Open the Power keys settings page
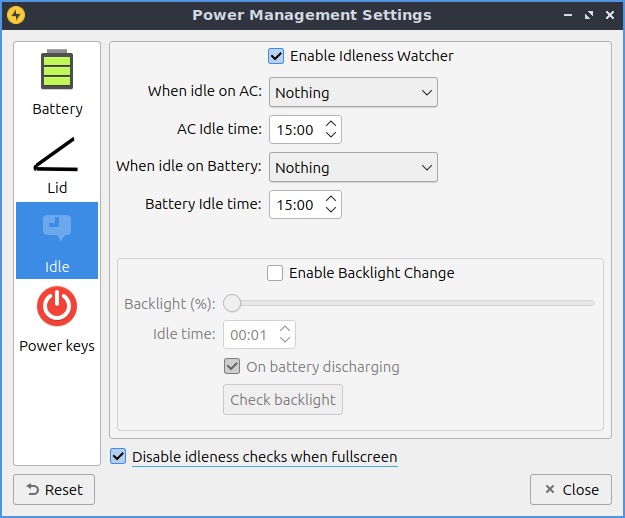 [x=57, y=319]
